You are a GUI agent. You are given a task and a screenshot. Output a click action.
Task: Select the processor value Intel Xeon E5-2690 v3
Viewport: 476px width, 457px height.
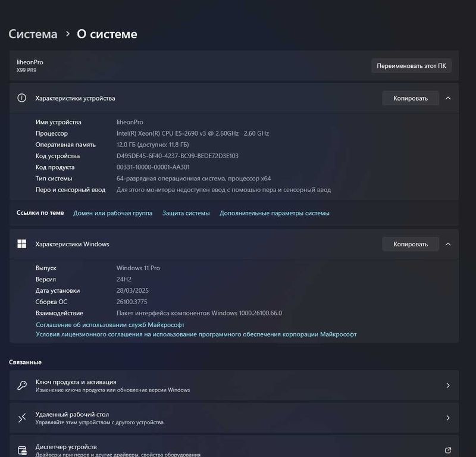coord(193,133)
